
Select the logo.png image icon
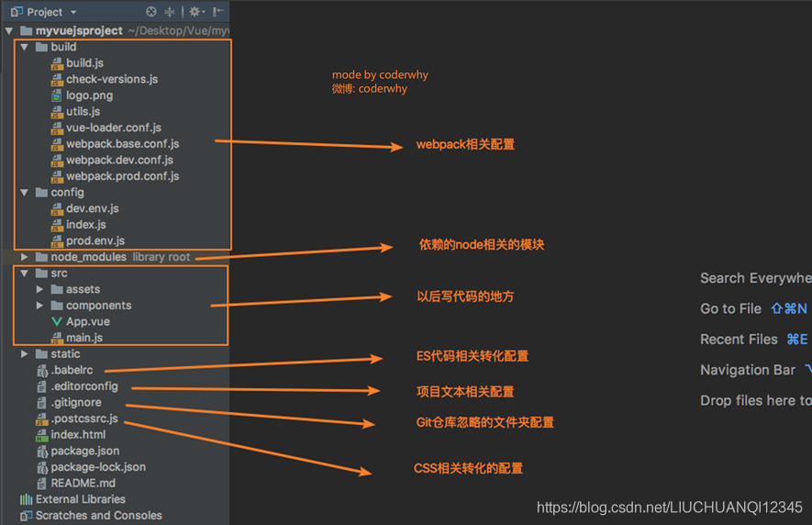[x=57, y=95]
